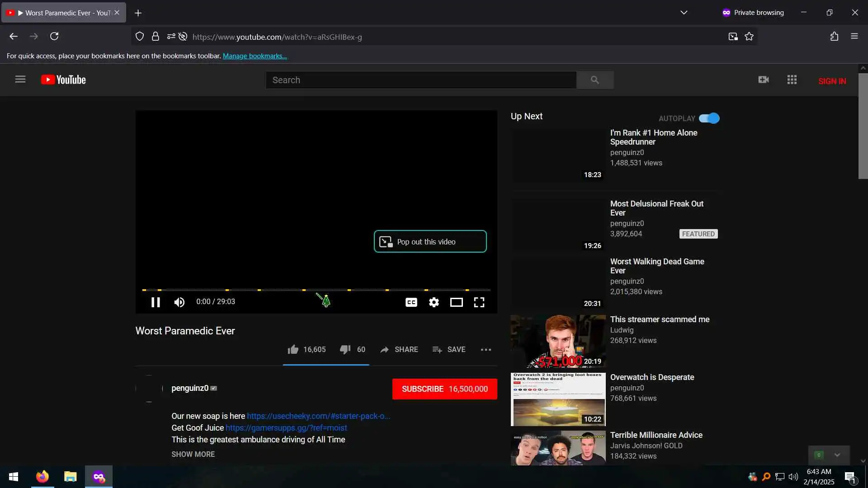The width and height of the screenshot is (868, 488).
Task: Click the create video camera icon
Action: tap(763, 80)
